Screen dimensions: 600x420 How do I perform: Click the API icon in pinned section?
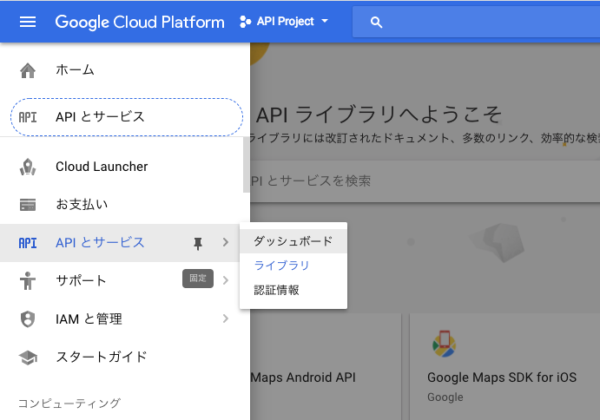[x=28, y=117]
